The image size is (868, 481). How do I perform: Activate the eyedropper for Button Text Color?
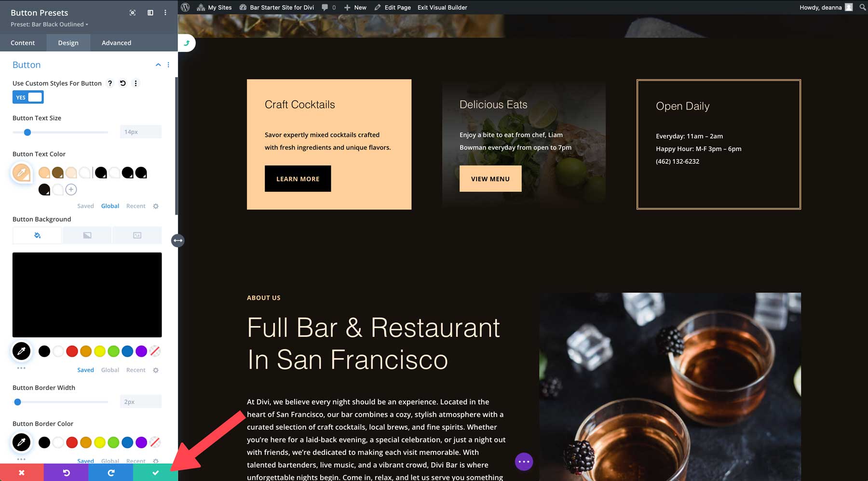coord(21,172)
